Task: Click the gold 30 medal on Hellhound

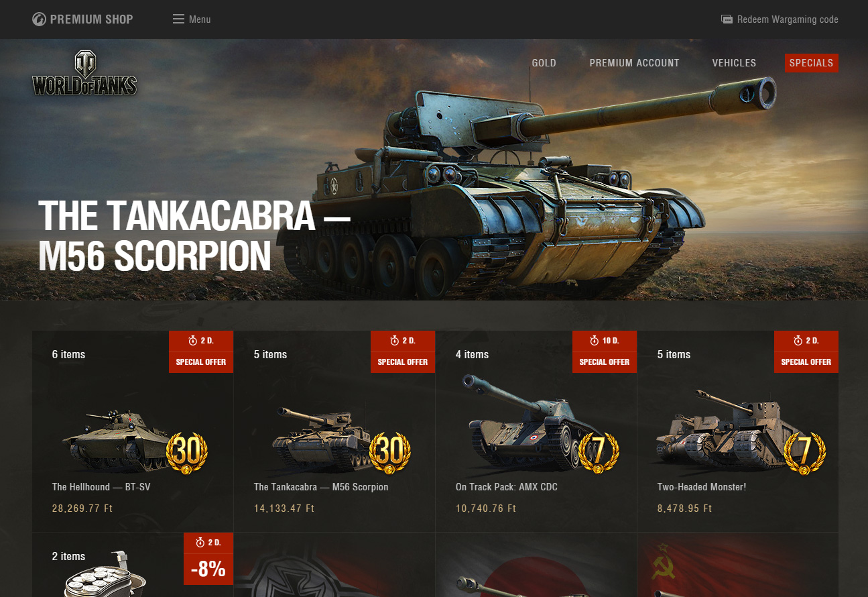Action: point(186,453)
